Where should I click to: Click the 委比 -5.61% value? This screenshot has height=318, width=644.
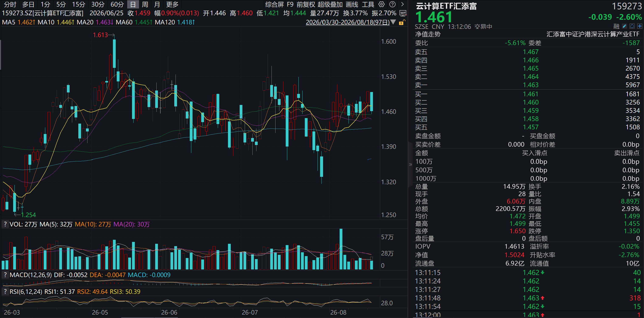point(515,43)
